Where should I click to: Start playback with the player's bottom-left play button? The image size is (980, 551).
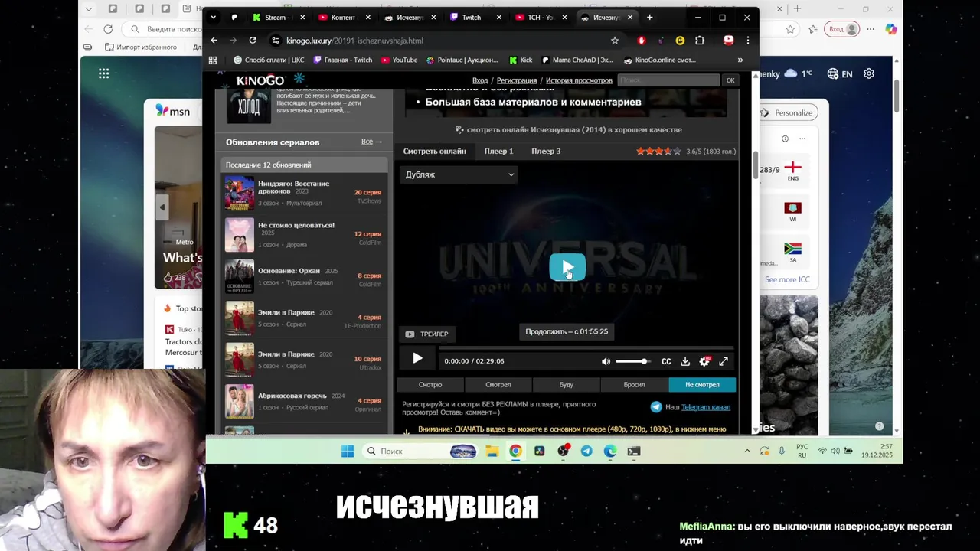pos(417,358)
